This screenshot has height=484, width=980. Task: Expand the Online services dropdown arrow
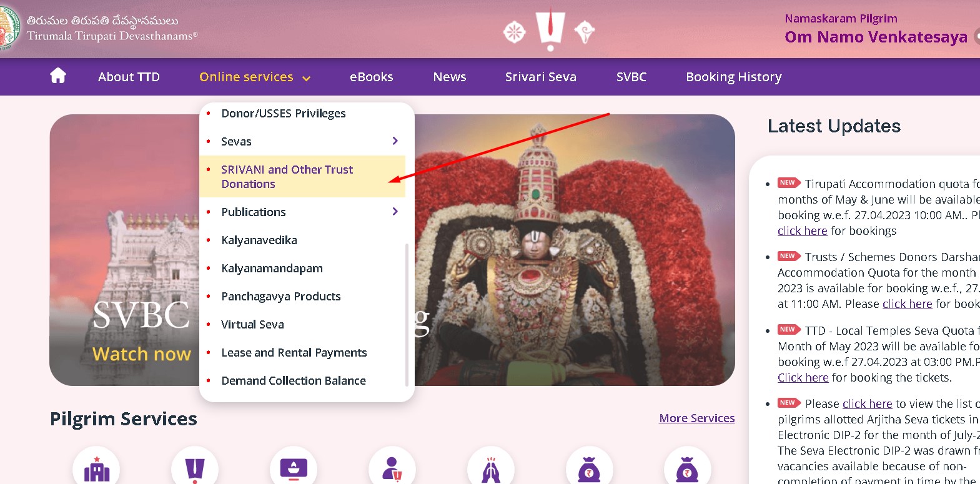(306, 79)
